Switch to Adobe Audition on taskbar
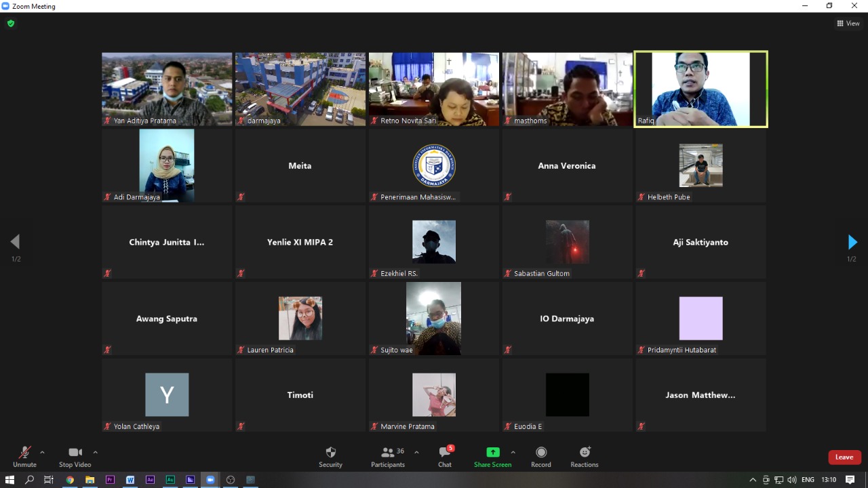 (170, 480)
